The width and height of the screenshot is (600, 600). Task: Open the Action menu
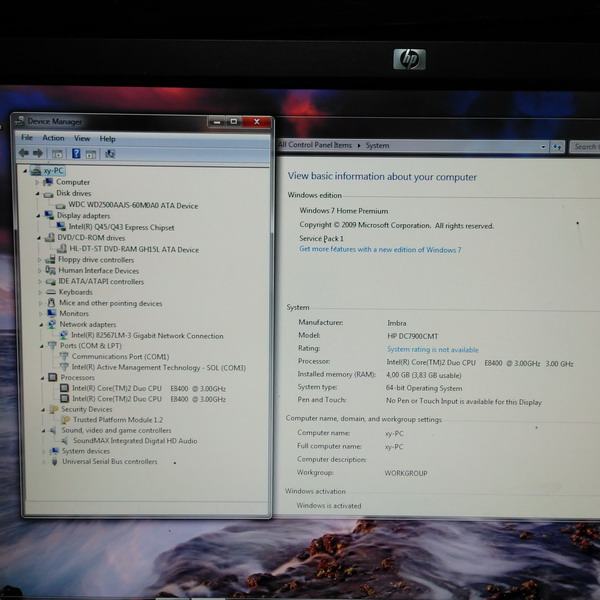(x=53, y=138)
